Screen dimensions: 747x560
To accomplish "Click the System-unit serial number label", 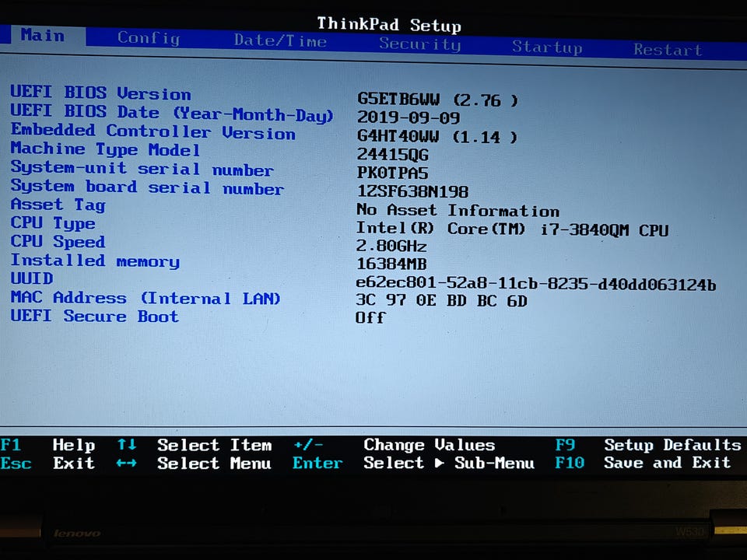I will pos(142,168).
